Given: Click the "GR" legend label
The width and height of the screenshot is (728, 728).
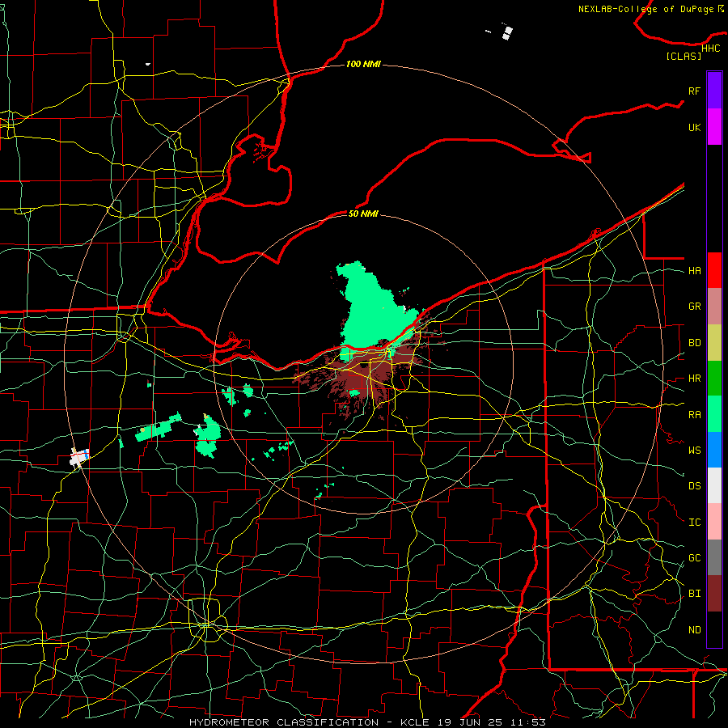Looking at the screenshot, I should [x=694, y=307].
